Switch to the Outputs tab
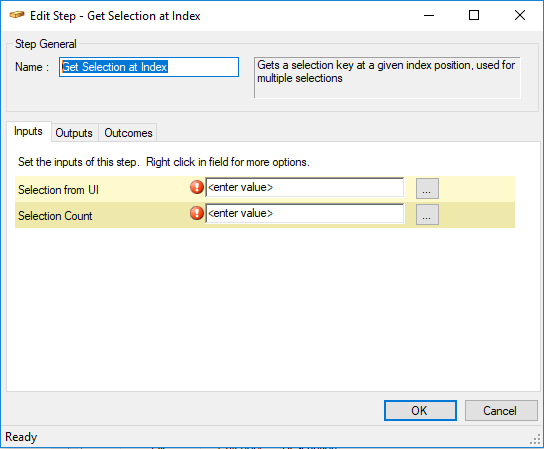This screenshot has width=544, height=449. click(x=74, y=133)
